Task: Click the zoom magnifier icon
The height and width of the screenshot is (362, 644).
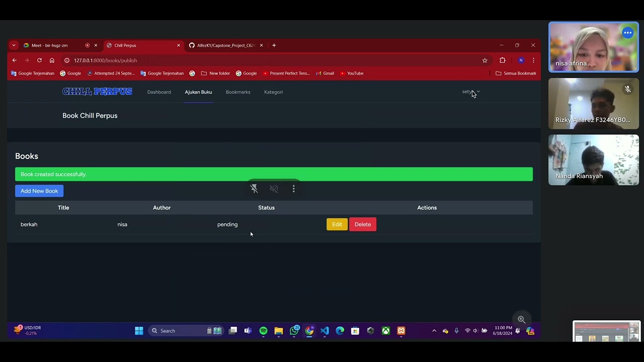Action: pyautogui.click(x=522, y=320)
